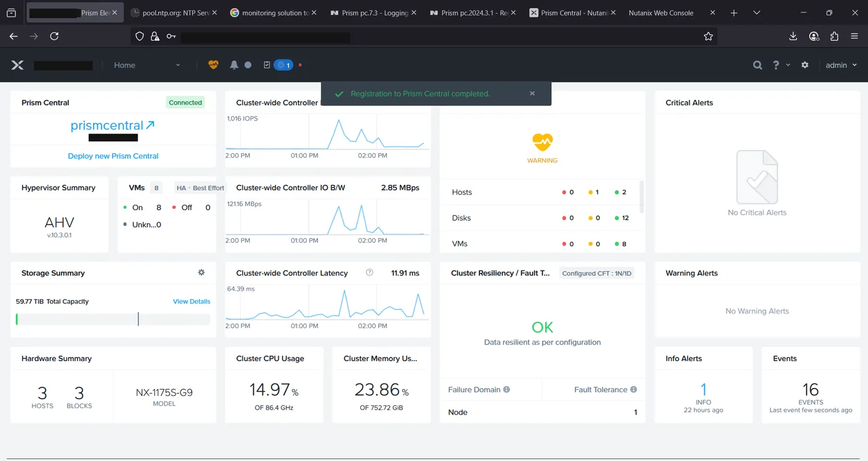Click View Details in Storage Summary
Viewport: 868px width, 461px height.
(x=192, y=302)
